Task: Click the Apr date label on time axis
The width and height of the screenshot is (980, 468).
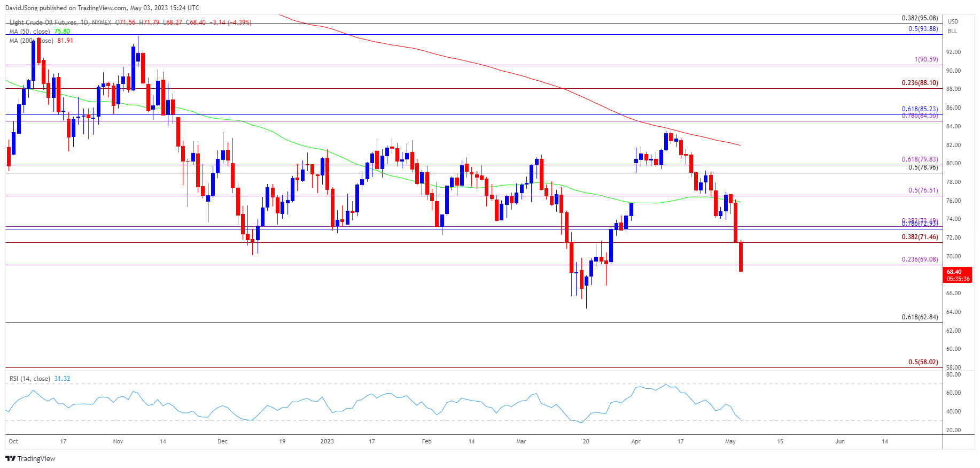Action: (635, 441)
